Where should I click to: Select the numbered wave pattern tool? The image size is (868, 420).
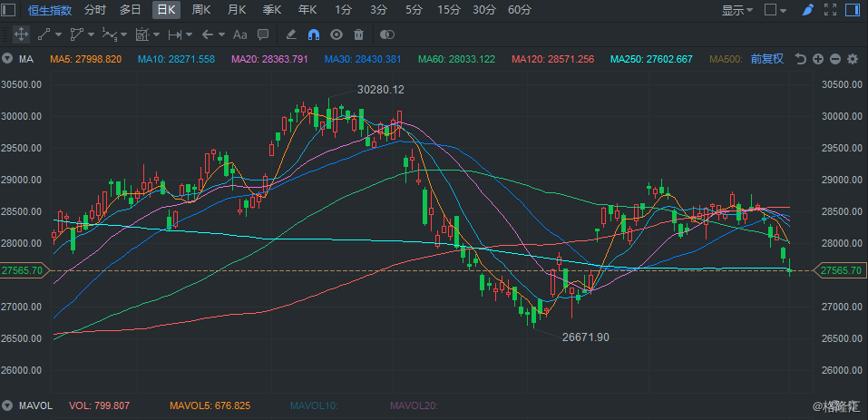tap(109, 34)
